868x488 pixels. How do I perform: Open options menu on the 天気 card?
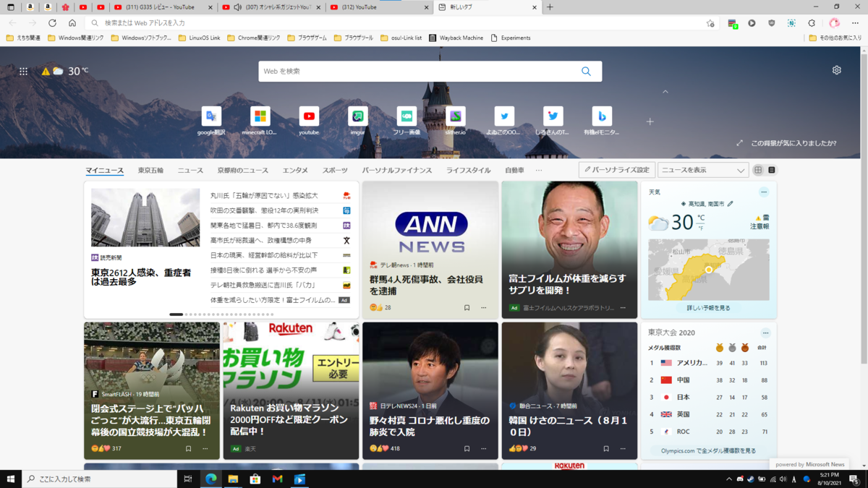click(x=765, y=191)
